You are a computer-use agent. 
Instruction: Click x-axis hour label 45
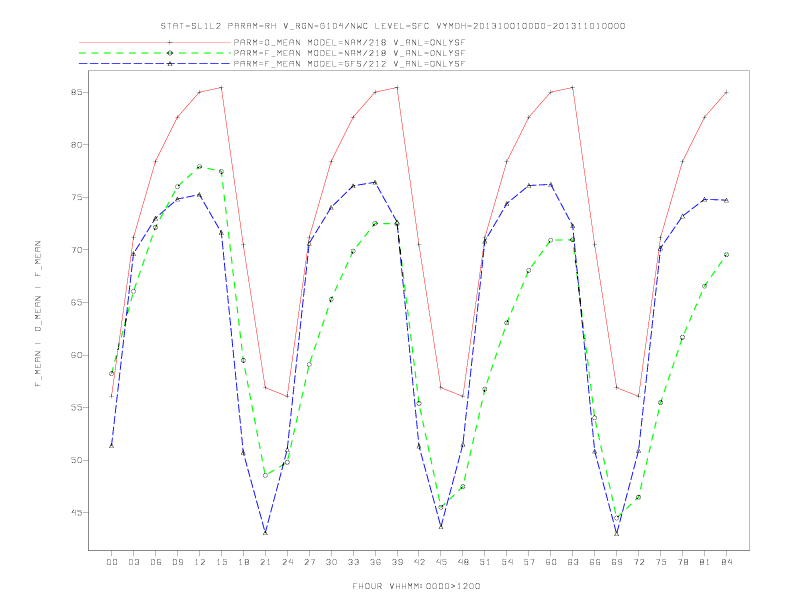[x=441, y=562]
